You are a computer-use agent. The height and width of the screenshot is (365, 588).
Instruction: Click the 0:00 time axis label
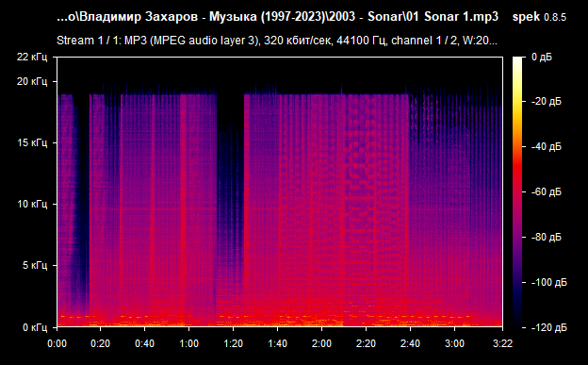point(57,343)
